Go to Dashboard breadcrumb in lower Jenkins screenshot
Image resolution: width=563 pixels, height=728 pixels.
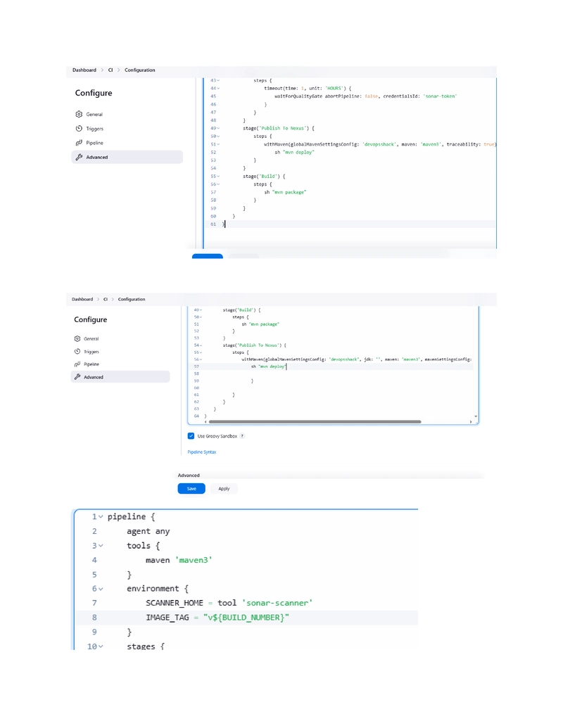(82, 300)
